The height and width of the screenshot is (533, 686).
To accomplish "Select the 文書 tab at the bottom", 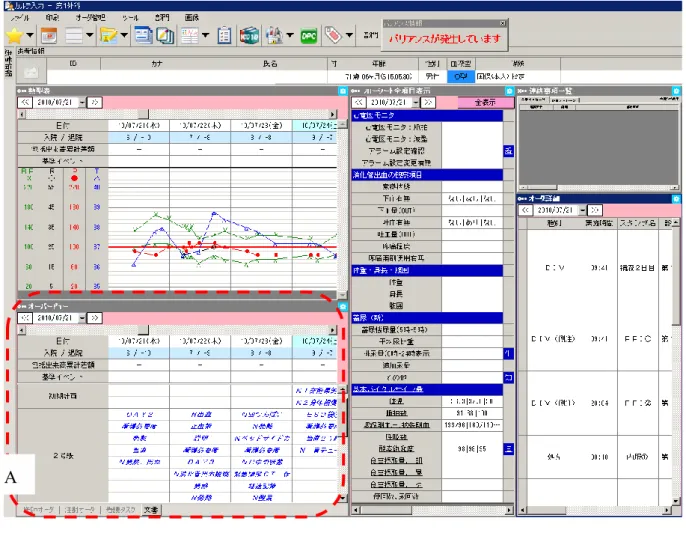I will coord(151,510).
